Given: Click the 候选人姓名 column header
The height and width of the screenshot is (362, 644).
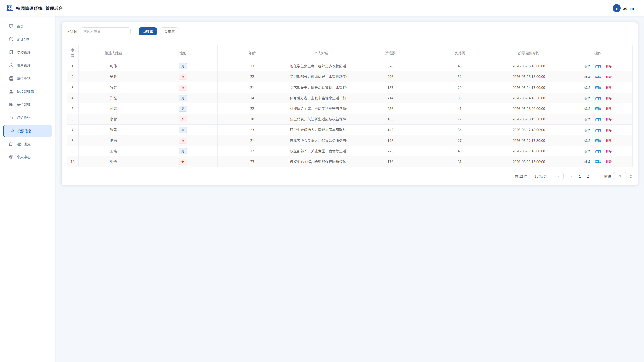Looking at the screenshot, I should point(113,53).
